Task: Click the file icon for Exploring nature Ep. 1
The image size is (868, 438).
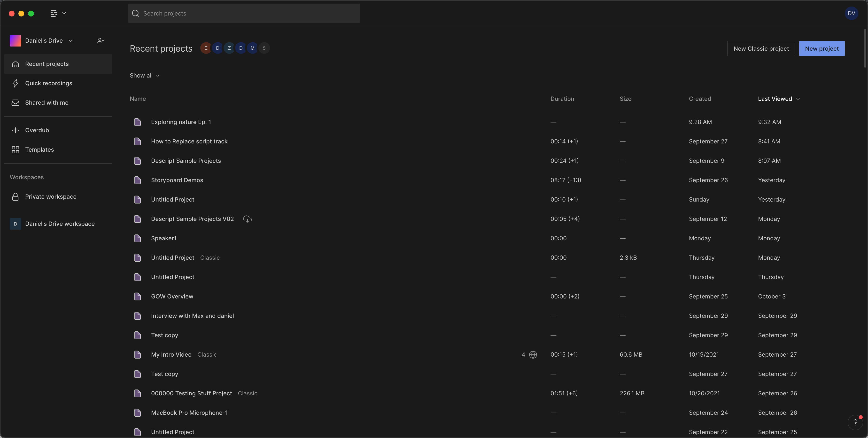Action: point(138,122)
